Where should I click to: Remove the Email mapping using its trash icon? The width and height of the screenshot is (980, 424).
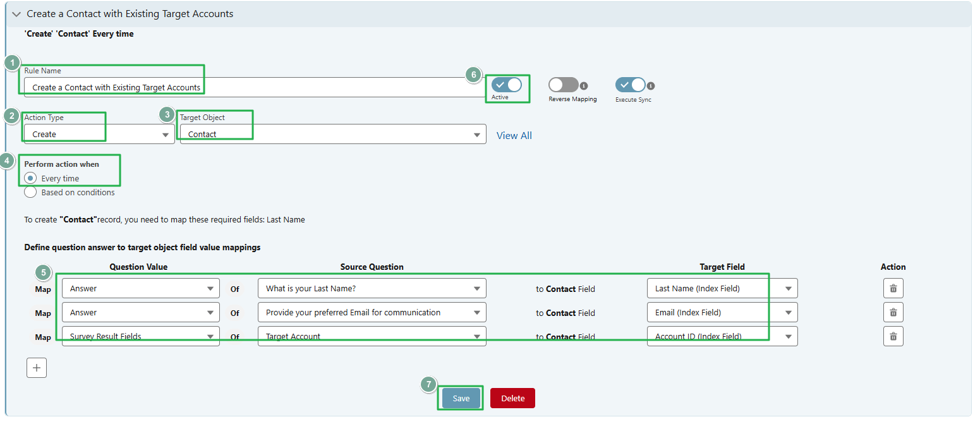tap(893, 312)
